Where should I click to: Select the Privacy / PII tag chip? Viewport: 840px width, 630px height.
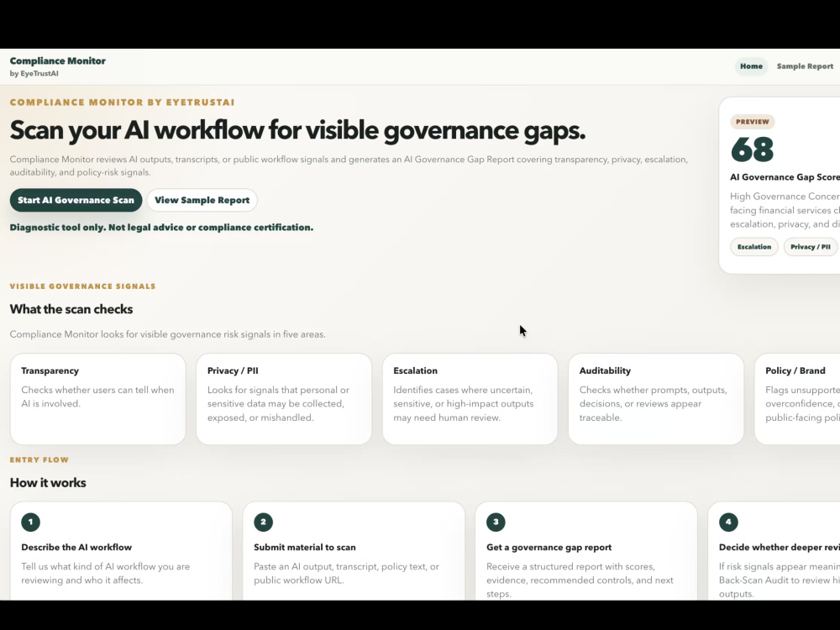click(810, 247)
